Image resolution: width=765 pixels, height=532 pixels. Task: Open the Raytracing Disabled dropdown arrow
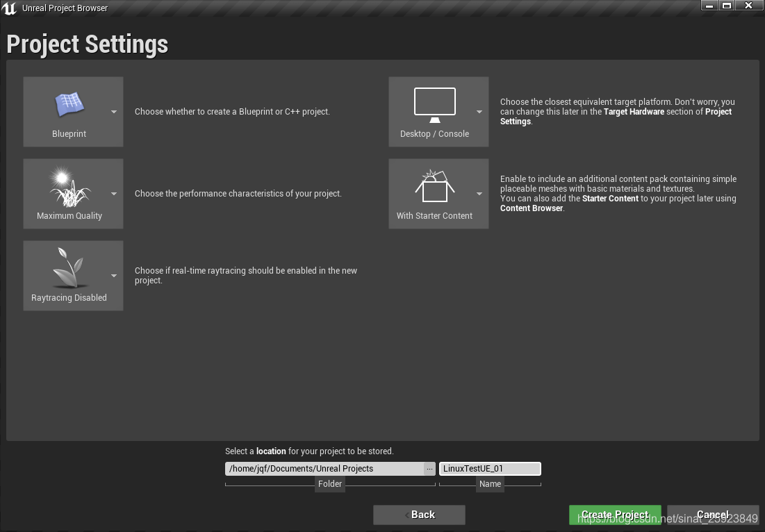coord(114,276)
